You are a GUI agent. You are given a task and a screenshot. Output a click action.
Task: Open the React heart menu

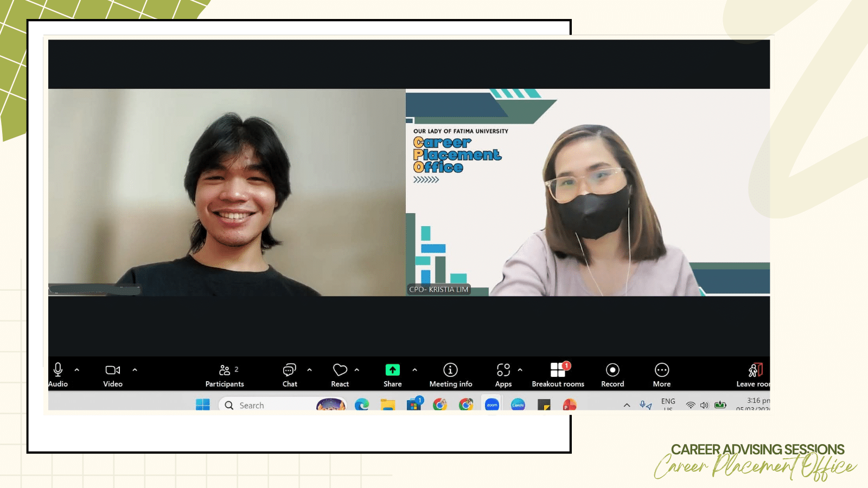[340, 375]
